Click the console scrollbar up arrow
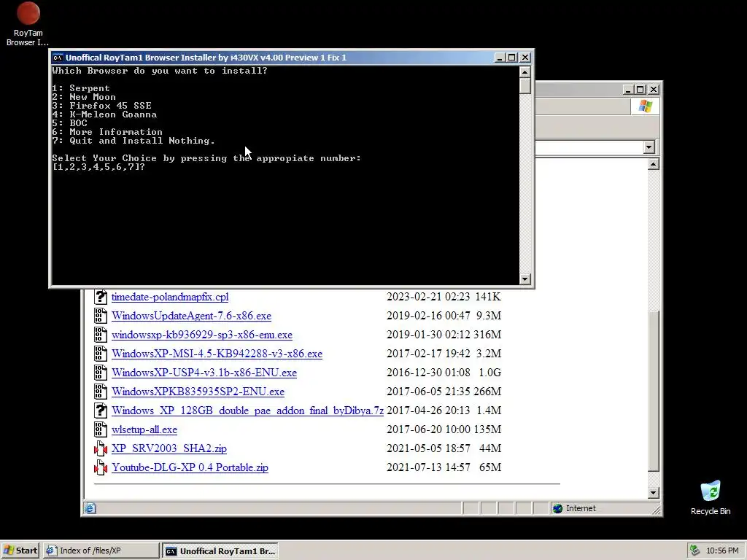The width and height of the screenshot is (747, 560). tap(525, 72)
